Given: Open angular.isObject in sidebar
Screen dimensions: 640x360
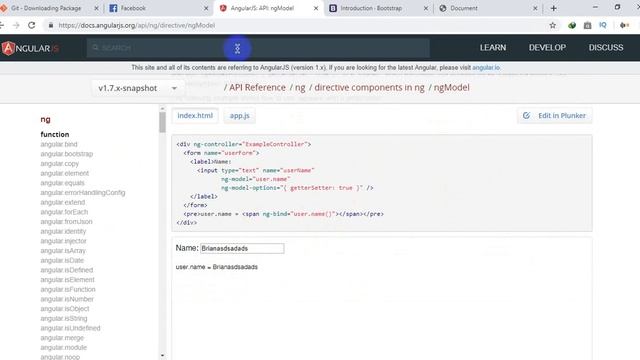Looking at the screenshot, I should coord(65,309).
